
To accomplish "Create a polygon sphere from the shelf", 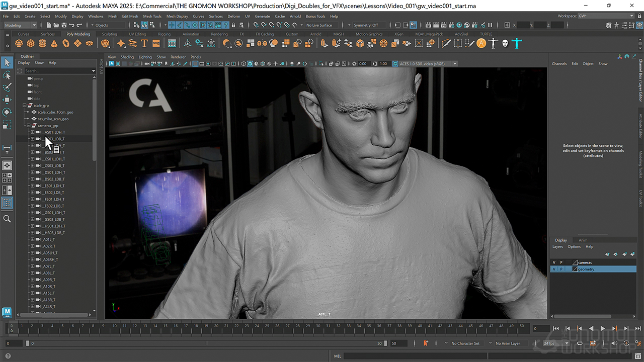I will [x=19, y=44].
